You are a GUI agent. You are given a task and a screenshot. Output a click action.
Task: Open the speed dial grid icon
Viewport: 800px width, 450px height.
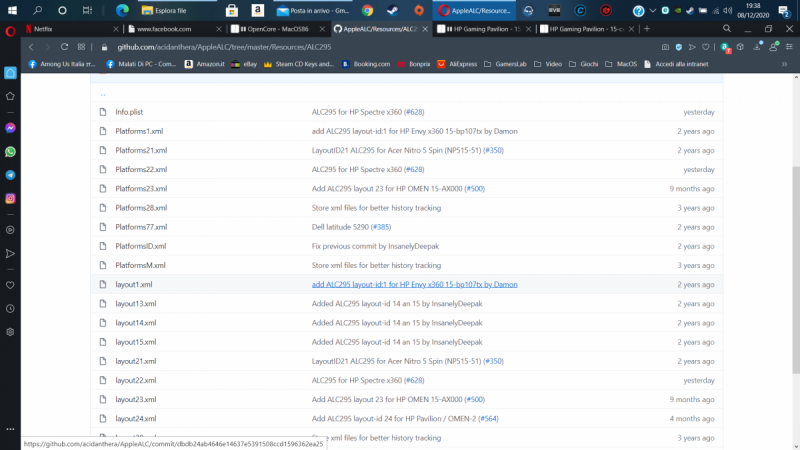(x=81, y=47)
